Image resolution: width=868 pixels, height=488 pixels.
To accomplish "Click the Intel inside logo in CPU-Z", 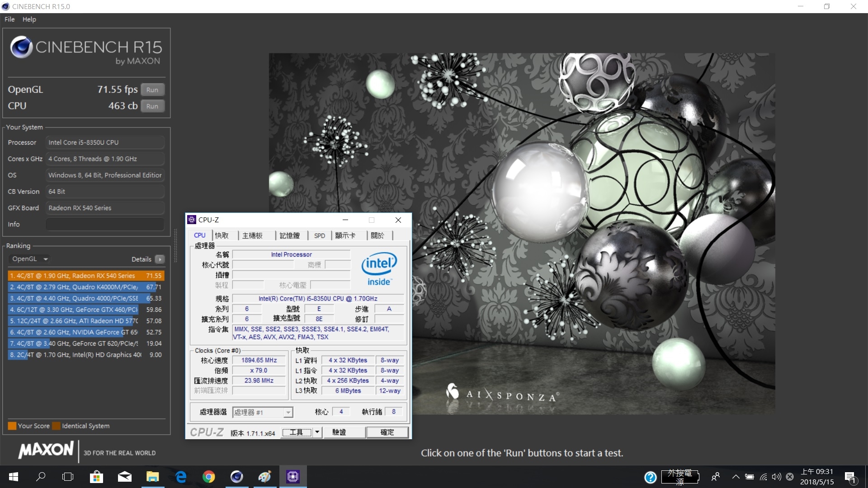I will coord(379,269).
